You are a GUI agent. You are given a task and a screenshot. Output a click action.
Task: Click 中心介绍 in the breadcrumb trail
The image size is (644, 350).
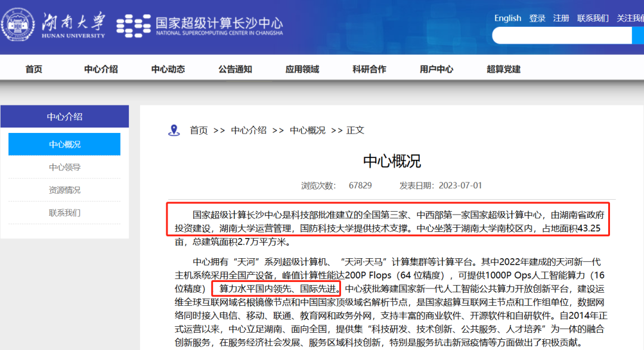248,130
